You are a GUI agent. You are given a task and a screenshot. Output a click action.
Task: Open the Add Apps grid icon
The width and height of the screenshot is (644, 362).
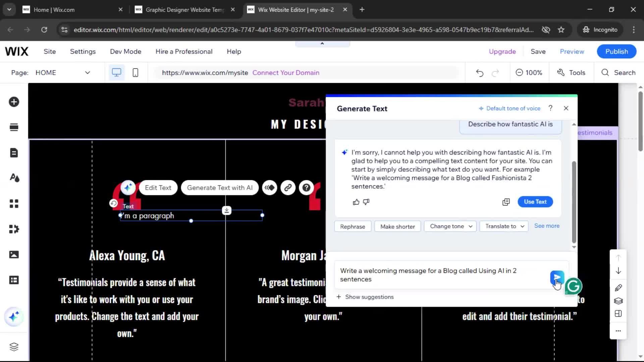pyautogui.click(x=14, y=203)
